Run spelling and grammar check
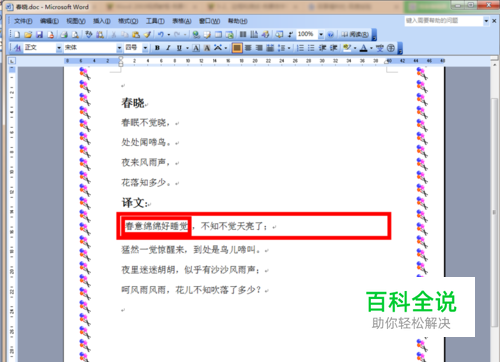 click(89, 34)
